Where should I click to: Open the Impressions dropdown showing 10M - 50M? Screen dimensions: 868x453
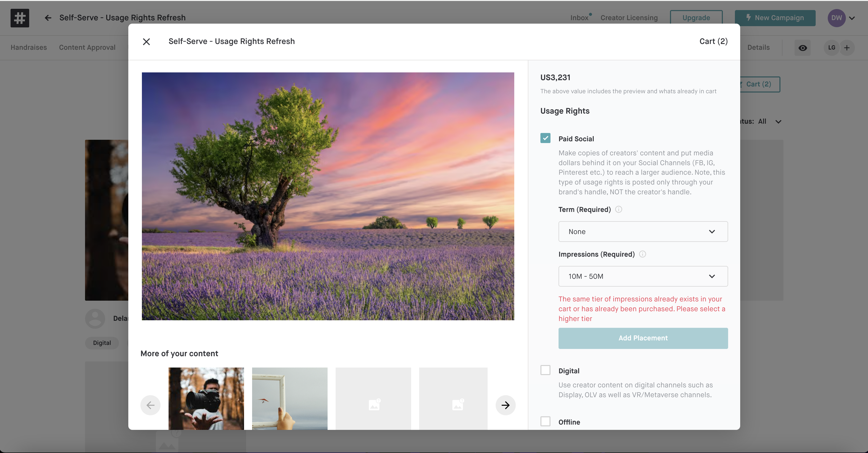pyautogui.click(x=643, y=277)
